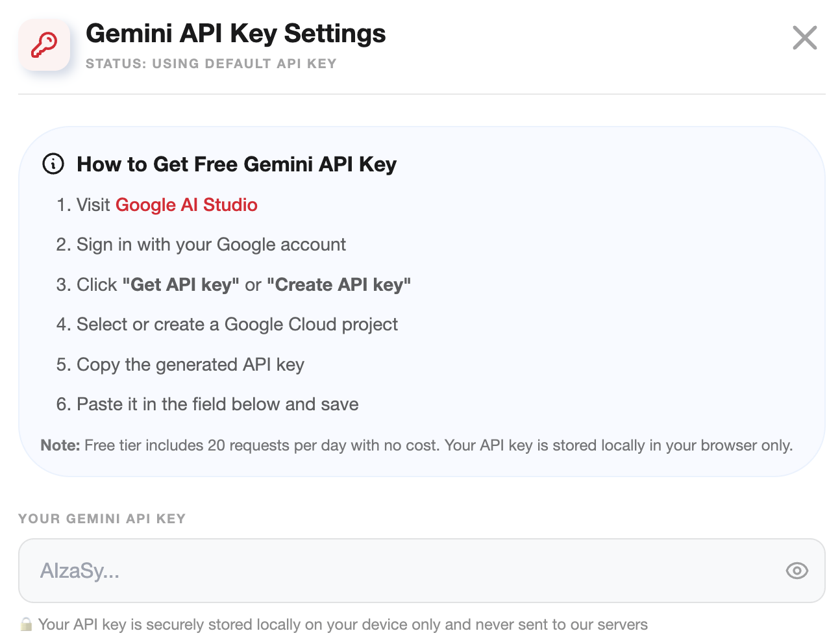Click step 'Select or create a Google Cloud project'
The width and height of the screenshot is (840, 644).
237,325
